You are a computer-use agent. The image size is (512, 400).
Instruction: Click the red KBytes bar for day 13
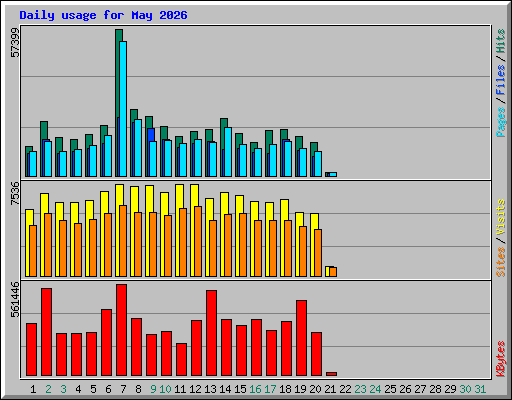211,333
